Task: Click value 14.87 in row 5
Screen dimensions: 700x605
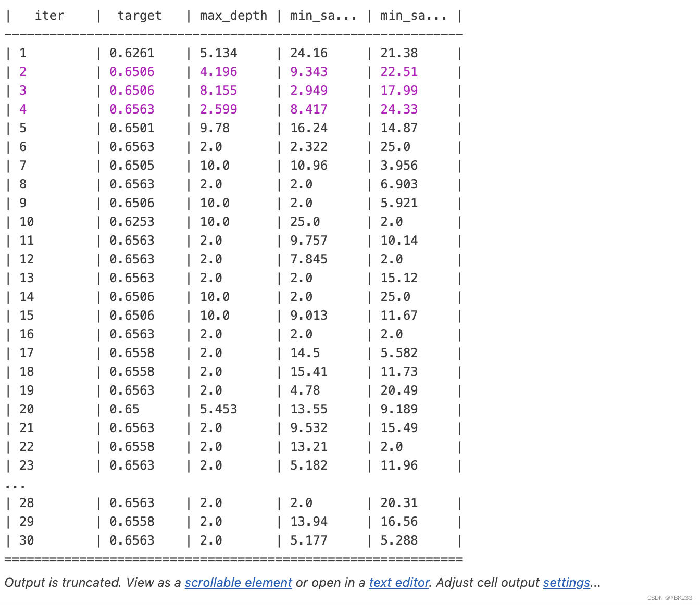Action: point(399,128)
